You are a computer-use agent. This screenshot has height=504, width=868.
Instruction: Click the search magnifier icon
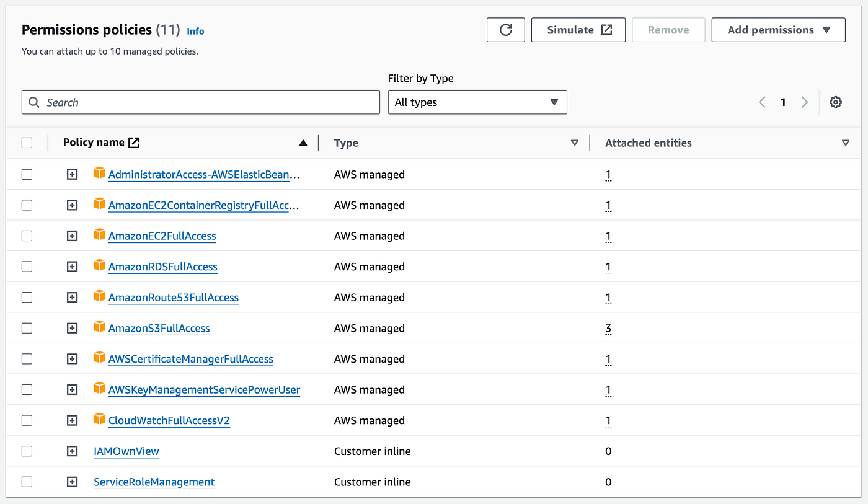point(34,102)
